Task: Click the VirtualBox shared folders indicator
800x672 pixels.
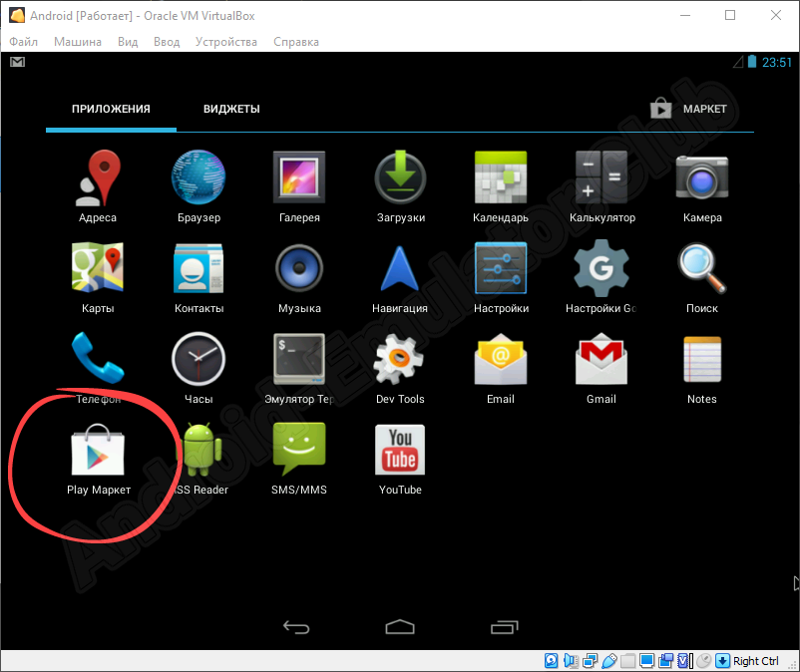Action: pos(628,661)
